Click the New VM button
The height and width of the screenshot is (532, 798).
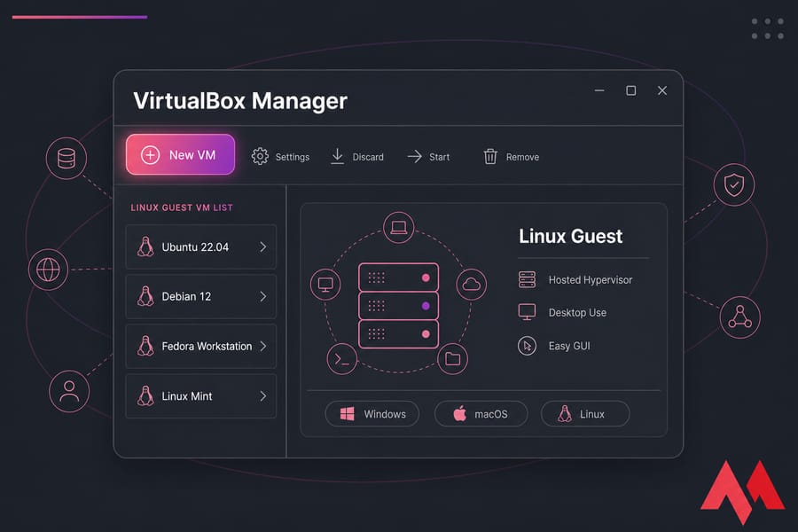click(x=180, y=155)
